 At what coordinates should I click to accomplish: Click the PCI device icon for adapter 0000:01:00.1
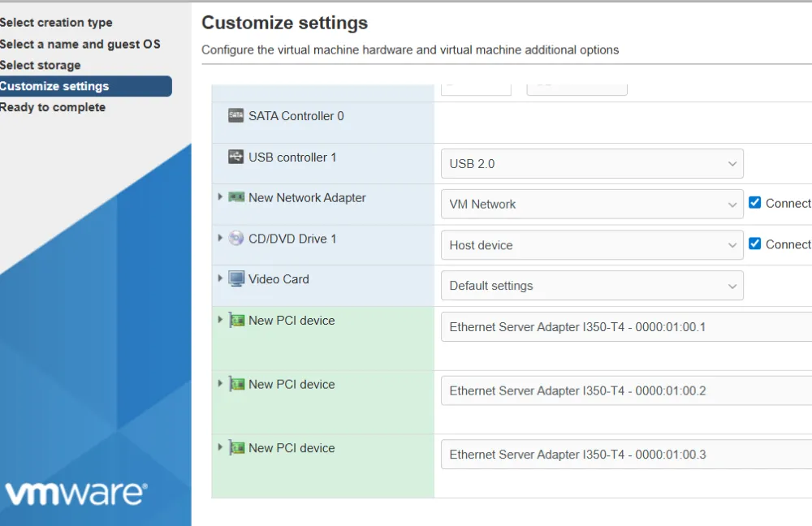point(236,321)
